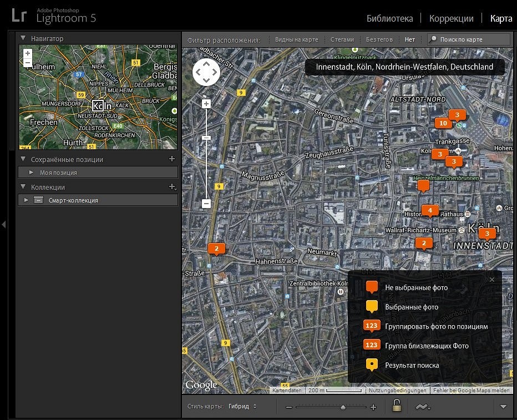Zoom in the navigator map preview
Image resolution: width=517 pixels, height=420 pixels.
tap(28, 53)
